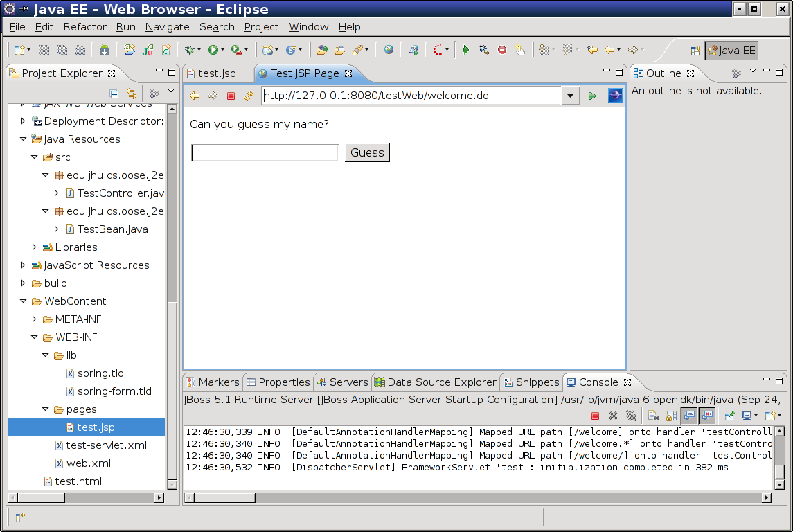This screenshot has width=793, height=532.
Task: Switch to the Servers tab
Action: [342, 382]
